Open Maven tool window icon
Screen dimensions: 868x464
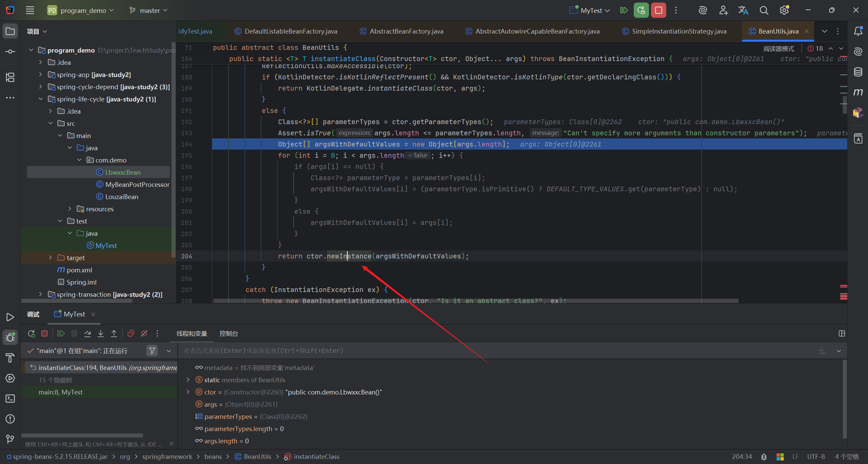pyautogui.click(x=858, y=92)
